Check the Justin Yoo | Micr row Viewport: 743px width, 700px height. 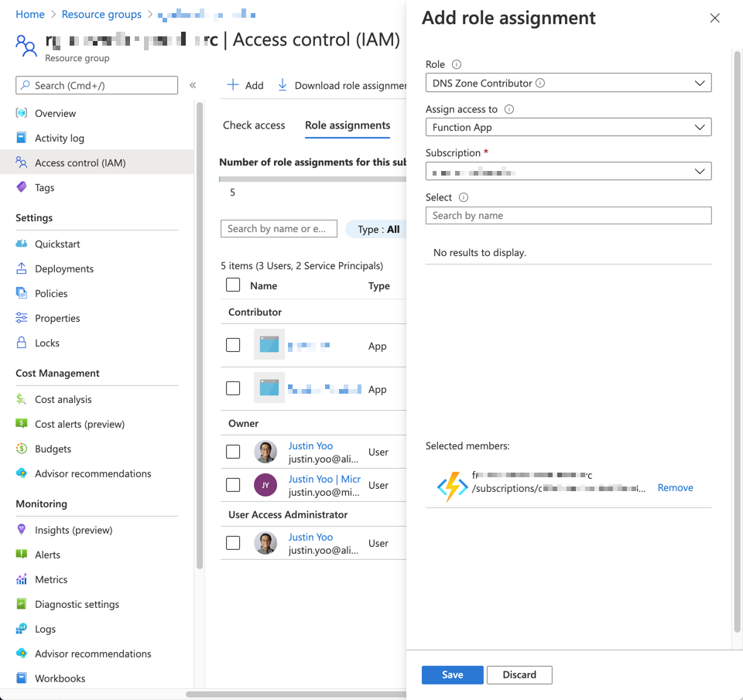(233, 484)
